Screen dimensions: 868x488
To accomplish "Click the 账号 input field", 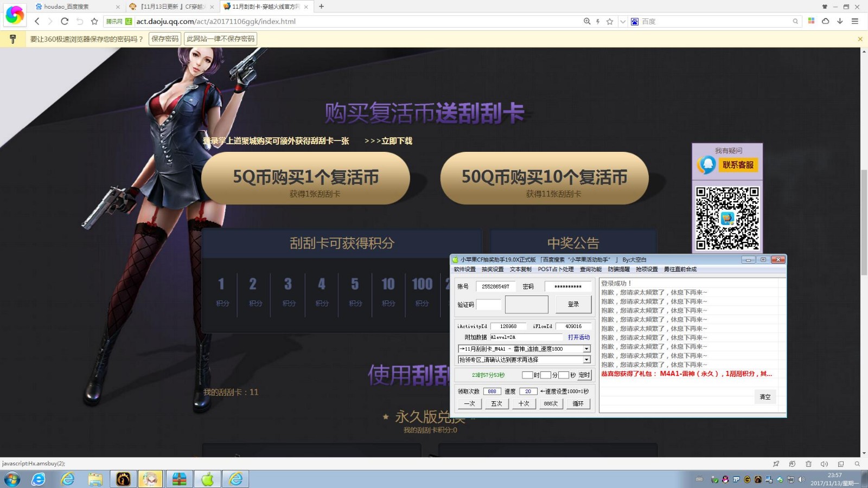I will tap(496, 286).
